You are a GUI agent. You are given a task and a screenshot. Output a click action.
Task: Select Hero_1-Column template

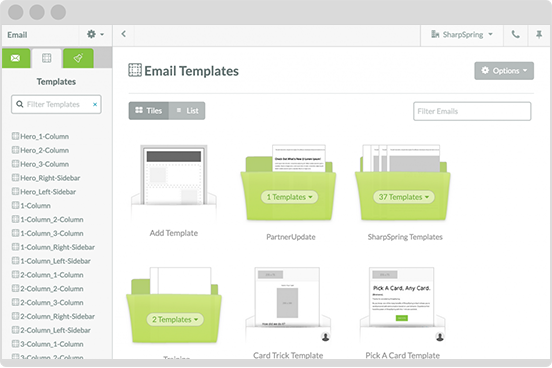40,136
